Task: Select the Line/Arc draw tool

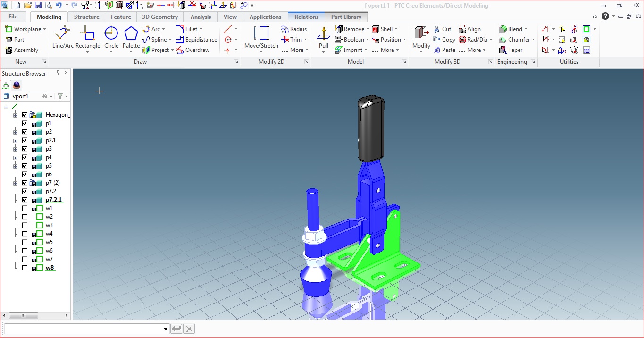Action: [62, 37]
